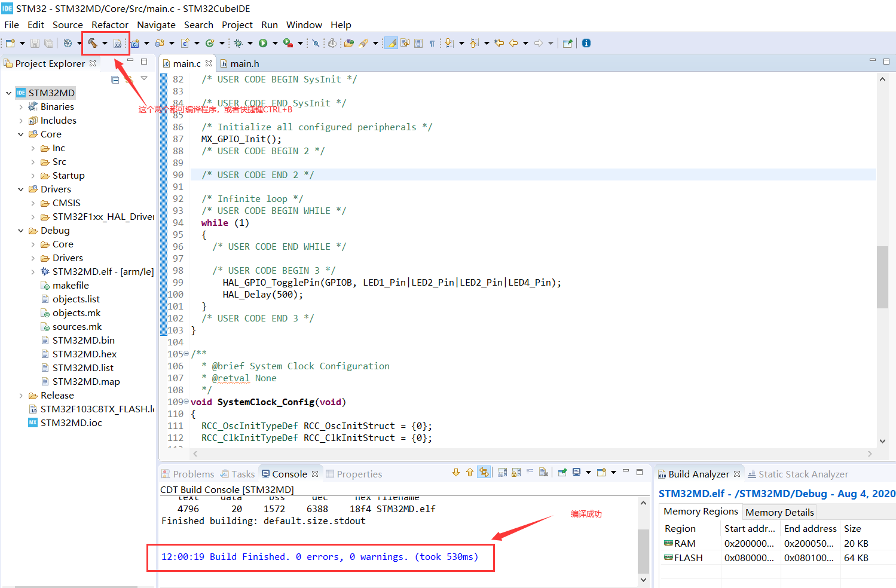The height and width of the screenshot is (588, 896).
Task: Click the FLASH row in Memory Regions
Action: [777, 558]
